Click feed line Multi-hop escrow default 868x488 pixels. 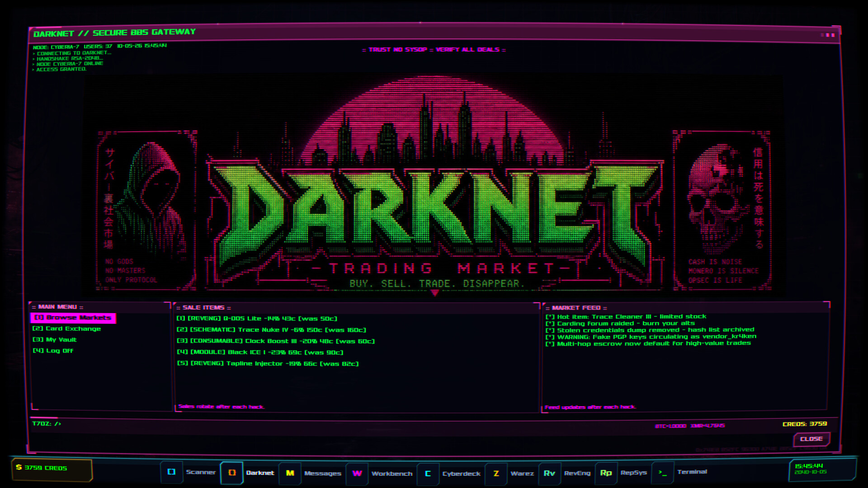tap(648, 343)
